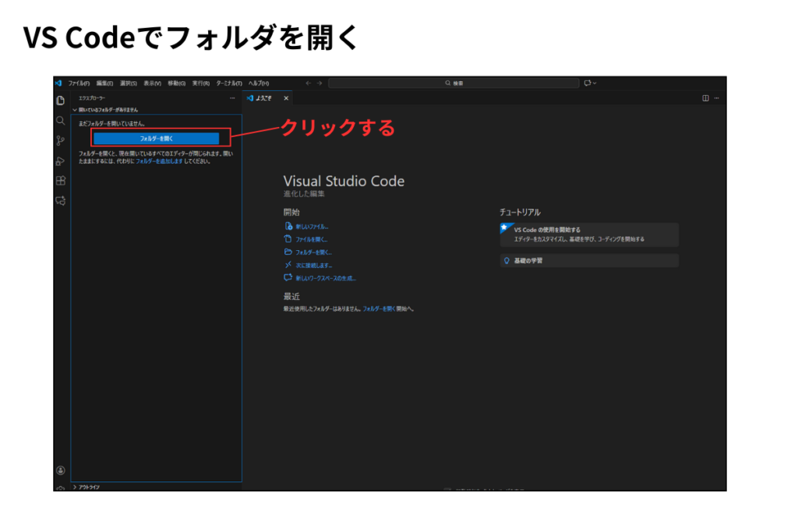Open the Search view in activity bar
Image resolution: width=798 pixels, height=532 pixels.
coord(60,121)
